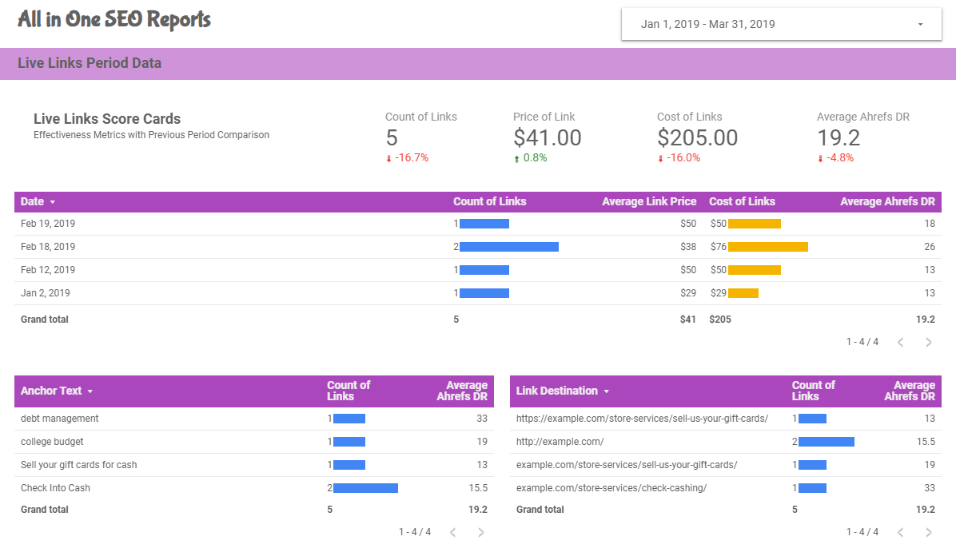Select the check-cashing destination row
This screenshot has width=956, height=560.
[726, 488]
